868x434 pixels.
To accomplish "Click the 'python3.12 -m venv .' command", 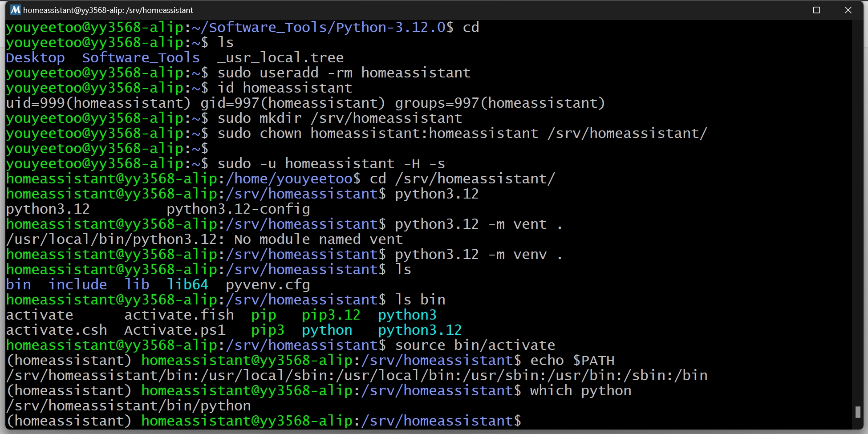I will 479,254.
